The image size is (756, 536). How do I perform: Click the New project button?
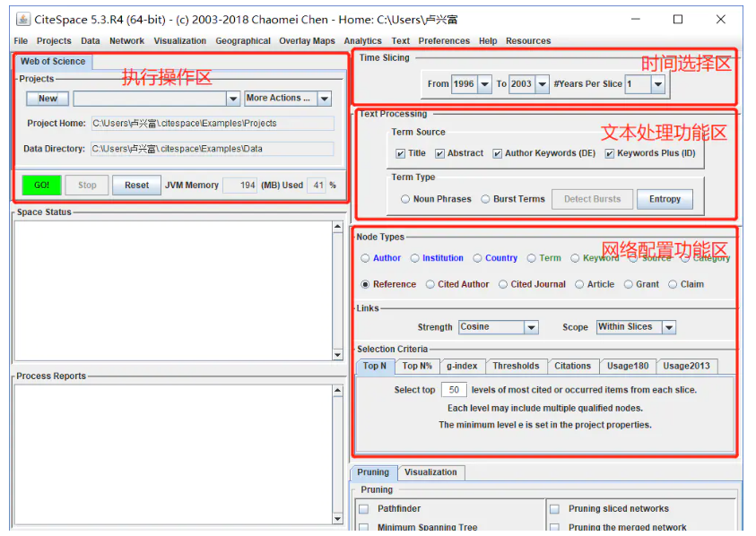[48, 99]
